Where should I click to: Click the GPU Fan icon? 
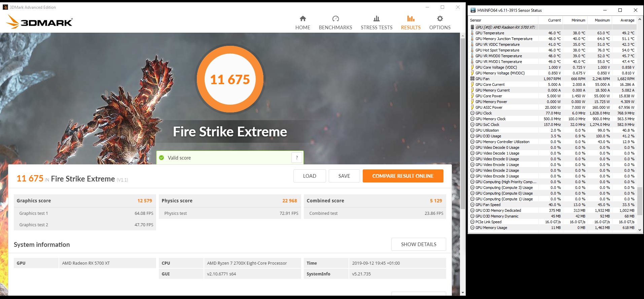(x=472, y=79)
